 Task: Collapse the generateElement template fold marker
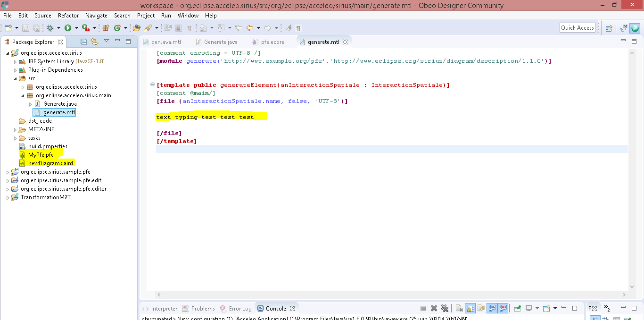[152, 85]
